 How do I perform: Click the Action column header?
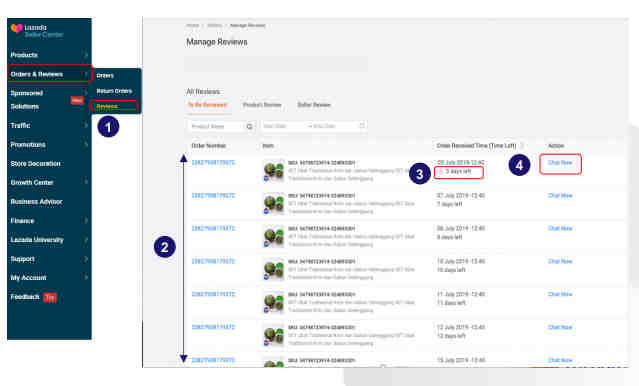click(556, 146)
